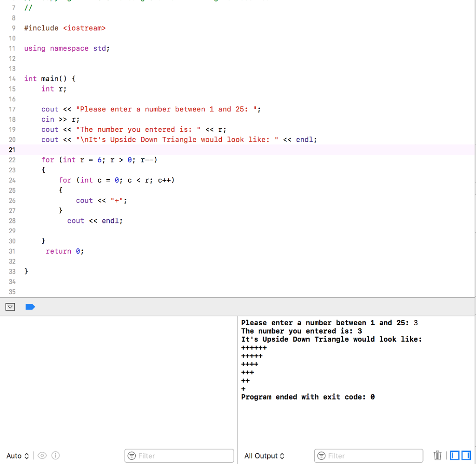Image resolution: width=476 pixels, height=464 pixels.
Task: Click the Quick Look eye icon
Action: (x=41, y=456)
